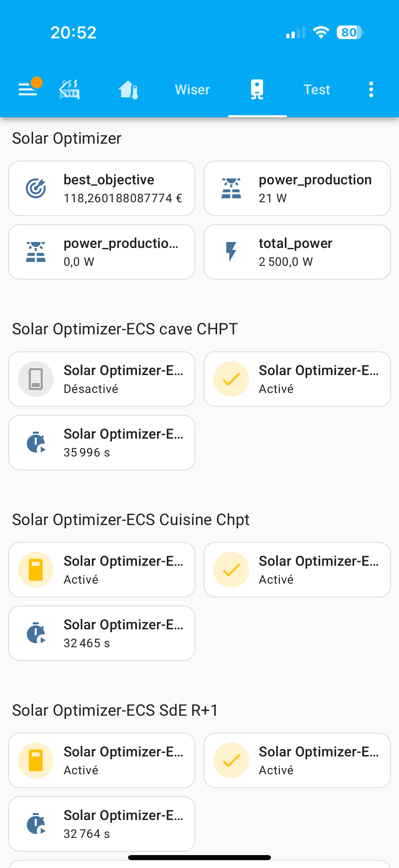Open the home thermometer tab

tap(128, 90)
